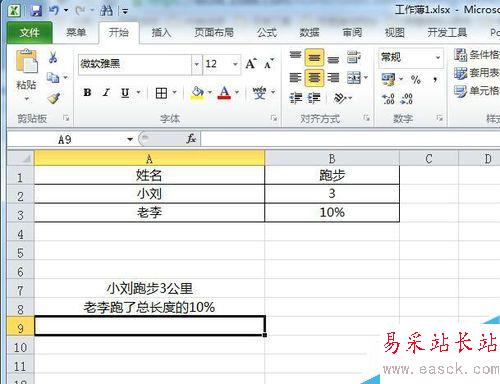Click the Accounting number format icon
Image resolution: width=500 pixels, height=384 pixels.
click(388, 79)
